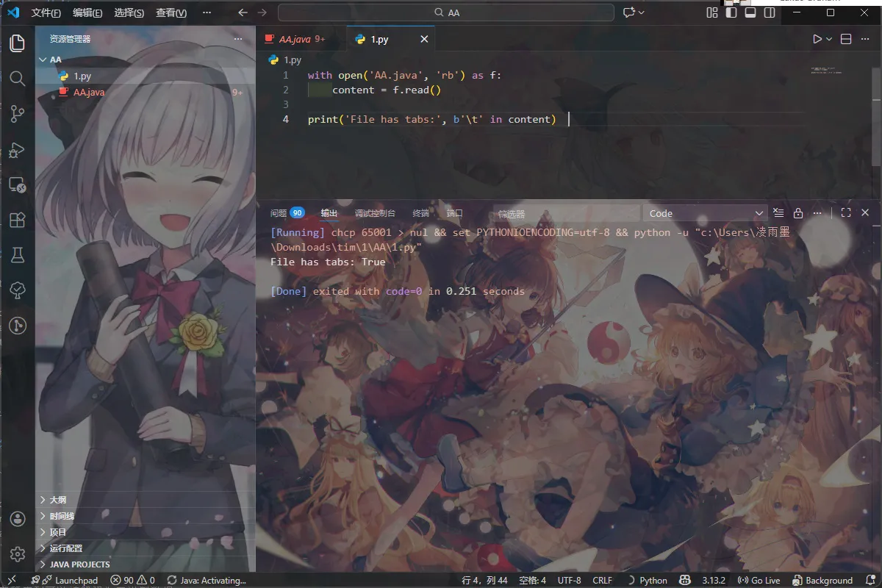Screen dimensions: 882x588
Task: Click the split editor icon
Action: point(846,39)
